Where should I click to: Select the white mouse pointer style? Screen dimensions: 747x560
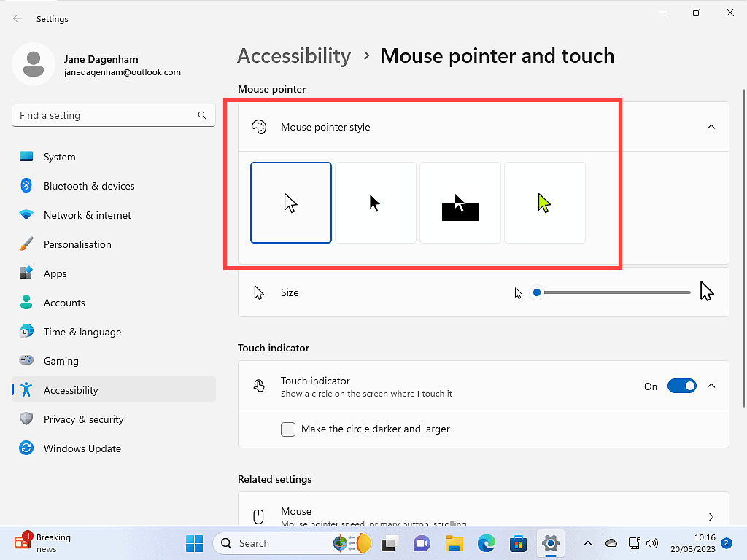tap(291, 203)
